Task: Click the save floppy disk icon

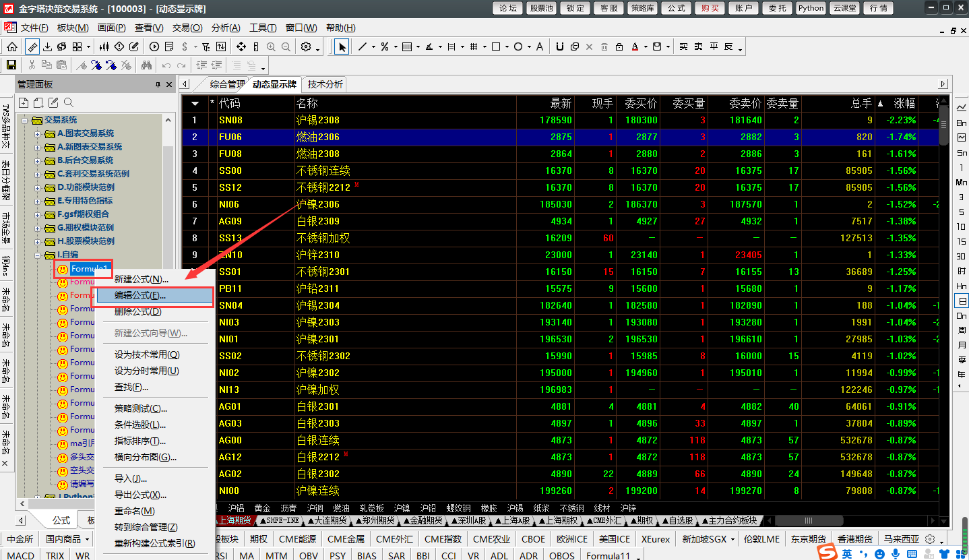Action: coord(11,65)
